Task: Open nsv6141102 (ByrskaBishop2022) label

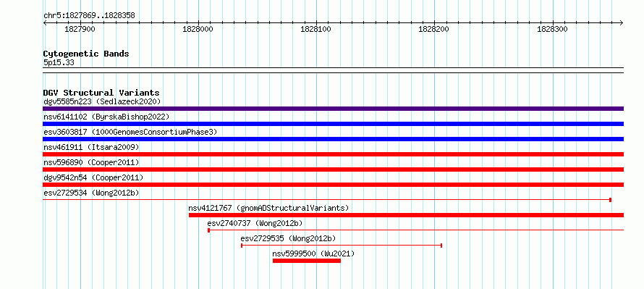Action: click(x=106, y=117)
